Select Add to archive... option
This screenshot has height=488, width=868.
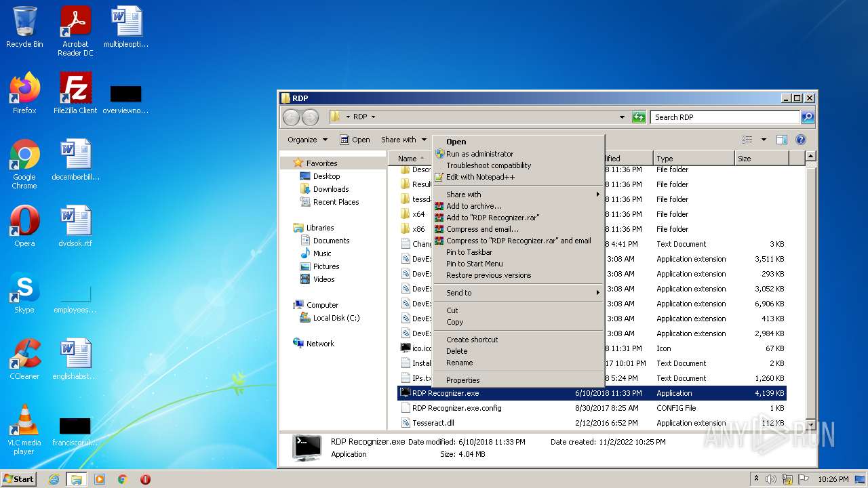pos(518,206)
